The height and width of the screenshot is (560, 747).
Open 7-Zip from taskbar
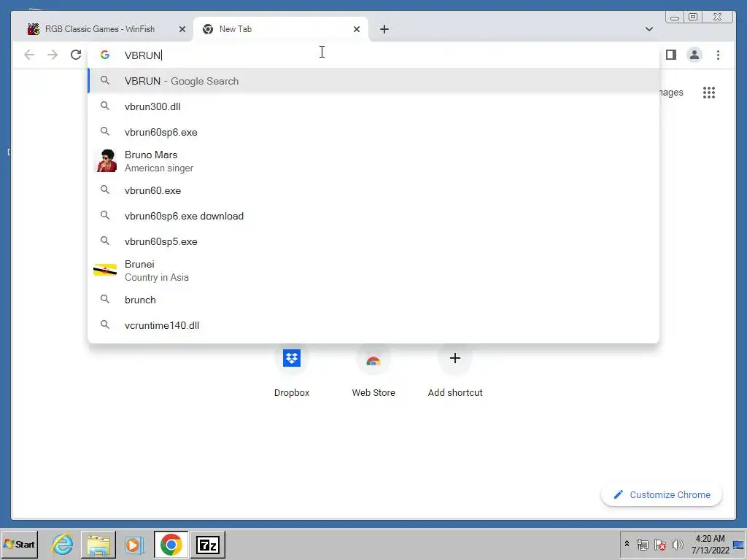[208, 544]
